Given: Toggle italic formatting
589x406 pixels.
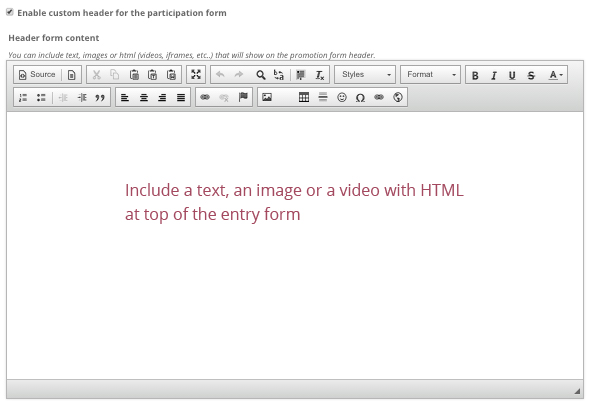Looking at the screenshot, I should [494, 75].
